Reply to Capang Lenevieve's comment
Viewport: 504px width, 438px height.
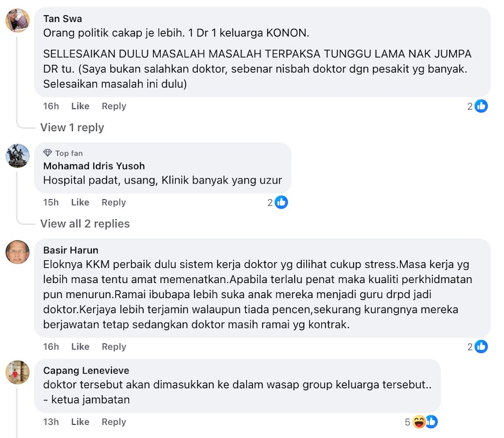click(x=114, y=422)
